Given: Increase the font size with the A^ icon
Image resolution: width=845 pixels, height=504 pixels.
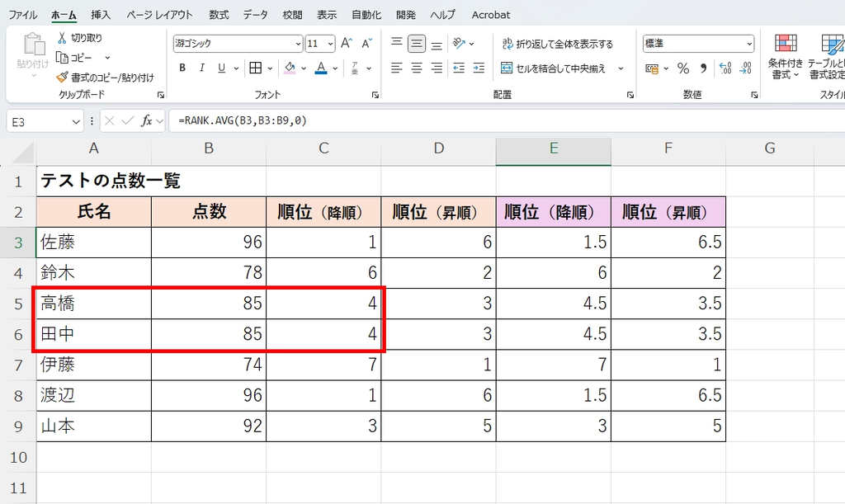Looking at the screenshot, I should point(345,44).
